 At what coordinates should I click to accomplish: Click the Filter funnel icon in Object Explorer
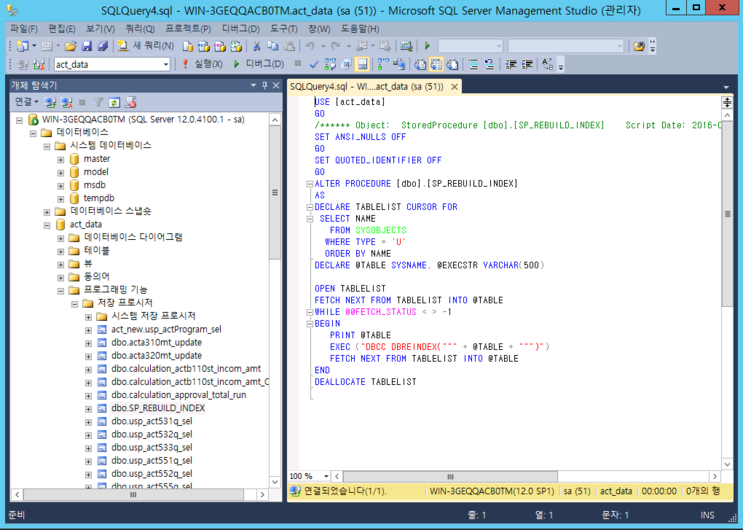point(98,102)
